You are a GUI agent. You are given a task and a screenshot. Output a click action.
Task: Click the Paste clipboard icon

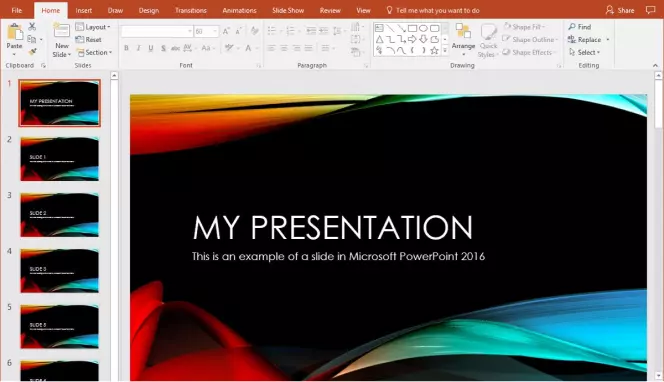(x=14, y=33)
